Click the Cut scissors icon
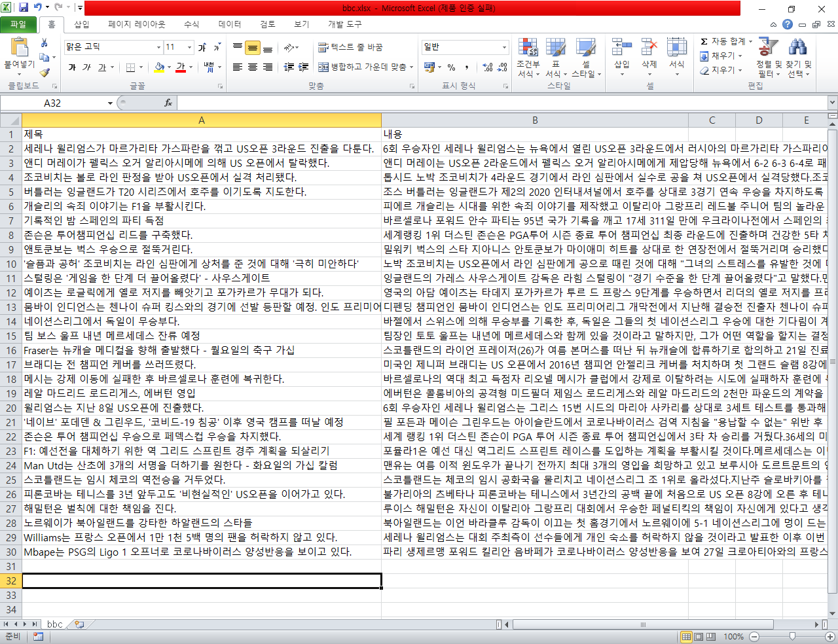 point(45,43)
